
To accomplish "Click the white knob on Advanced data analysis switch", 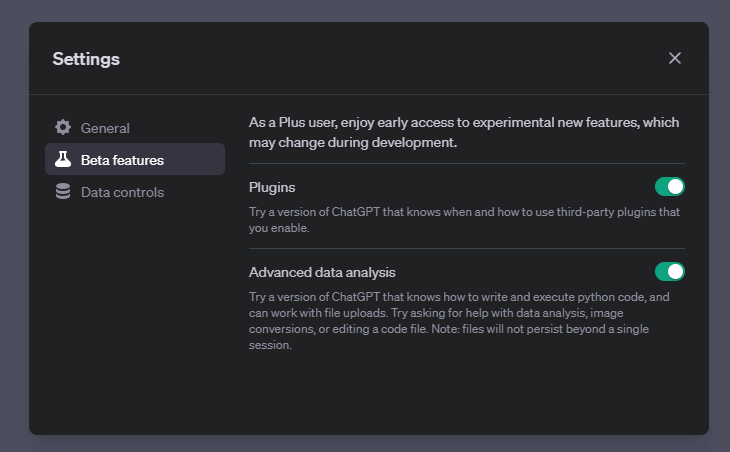I will [x=676, y=272].
